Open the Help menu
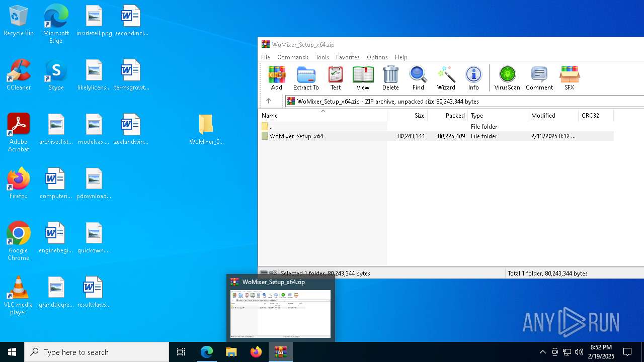Image resolution: width=644 pixels, height=362 pixels. (x=401, y=57)
